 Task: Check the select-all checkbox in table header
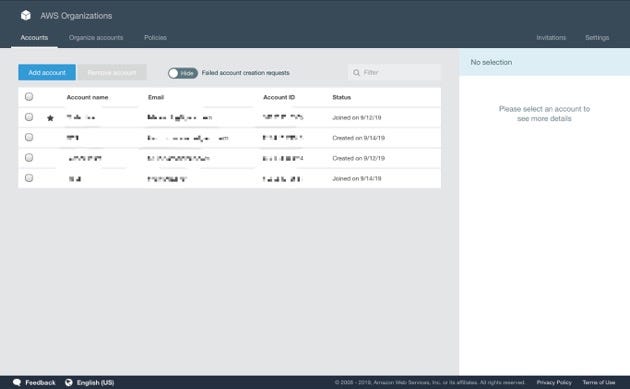pos(29,96)
